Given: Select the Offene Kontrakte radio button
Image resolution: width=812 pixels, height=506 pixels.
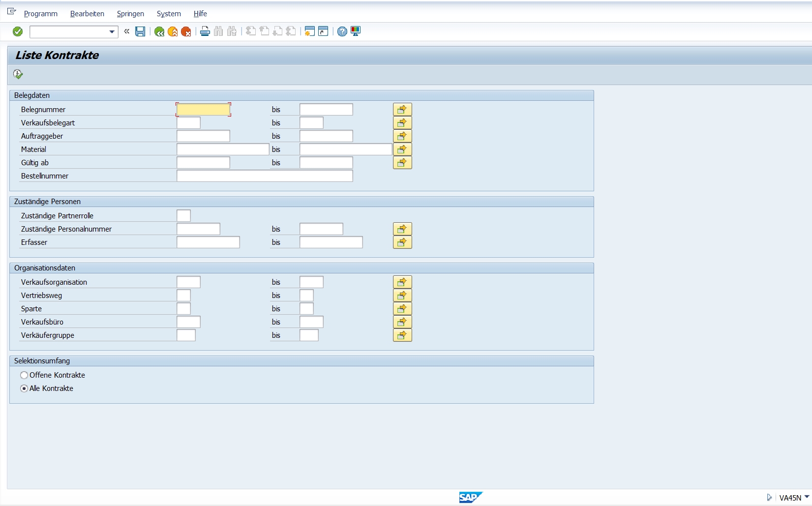Looking at the screenshot, I should (24, 375).
